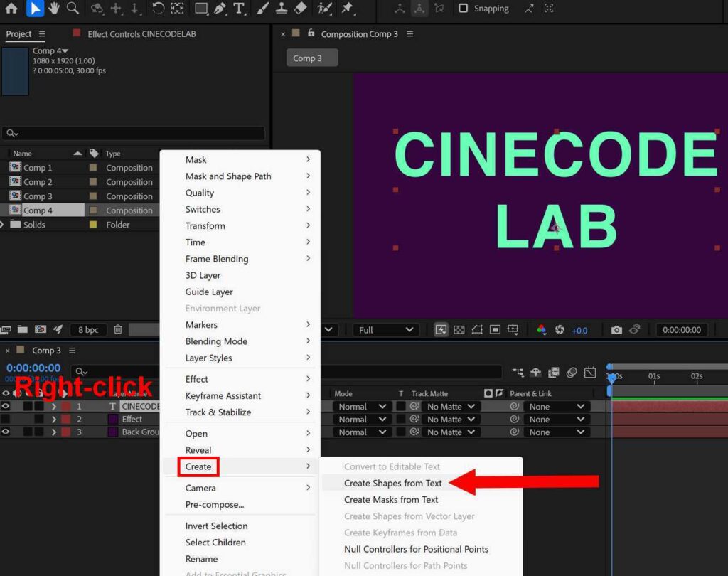
Task: Open the Layer Styles submenu
Action: (x=240, y=358)
